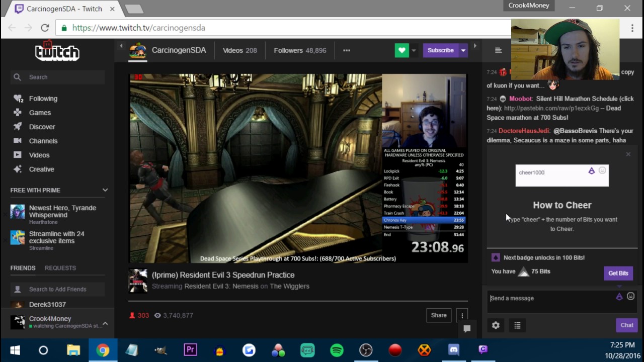Open the chat viewer list button
Viewport: 644px width, 362px height.
pyautogui.click(x=517, y=325)
